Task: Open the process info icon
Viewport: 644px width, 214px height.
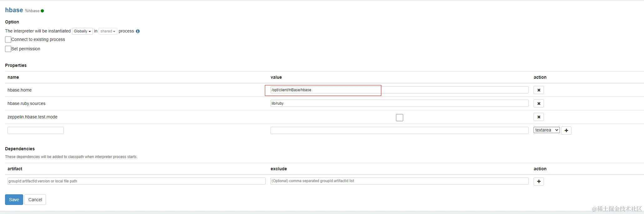Action: point(138,31)
